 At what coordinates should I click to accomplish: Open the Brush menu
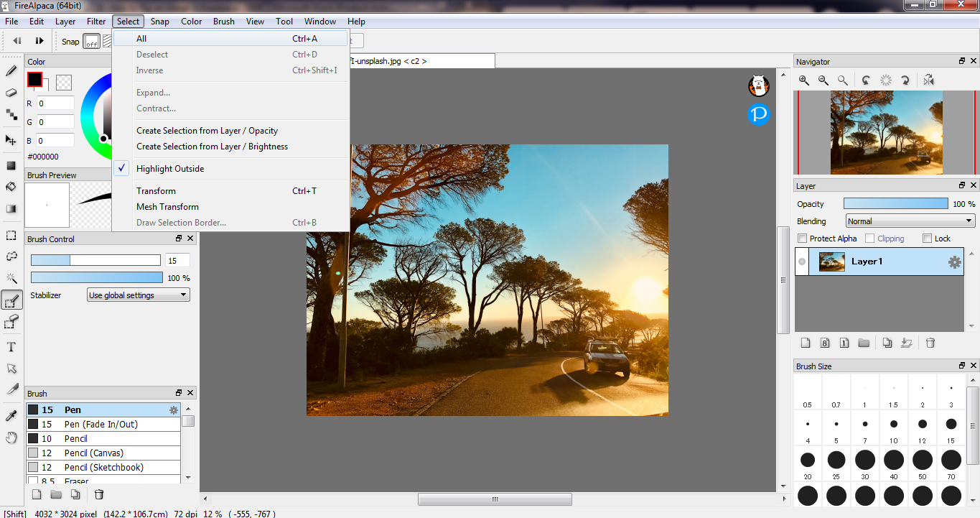click(x=224, y=22)
